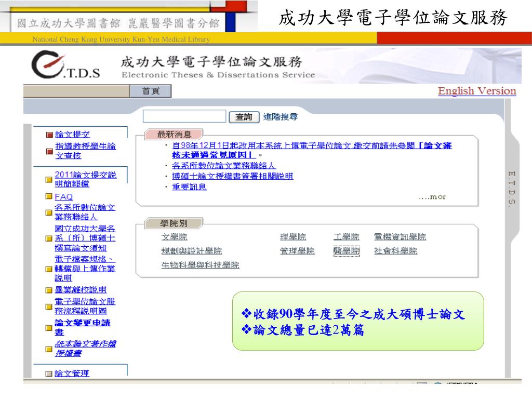The height and width of the screenshot is (399, 532).
Task: Switch to English Version
Action: (477, 91)
